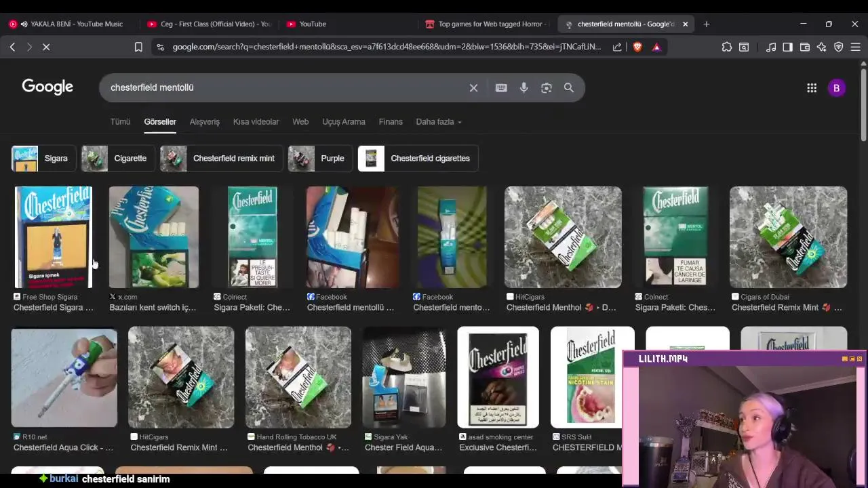This screenshot has height=488, width=868.
Task: Switch to the Tümü tab
Action: [120, 122]
